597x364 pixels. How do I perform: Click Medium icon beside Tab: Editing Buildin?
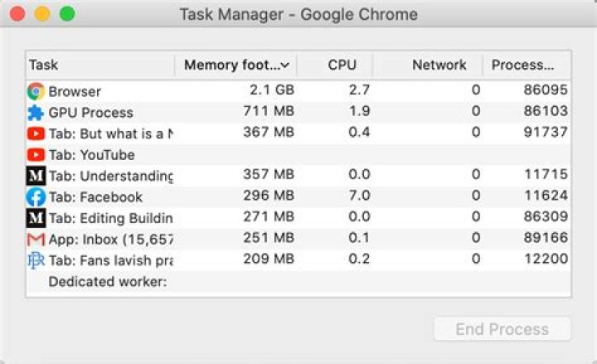36,218
